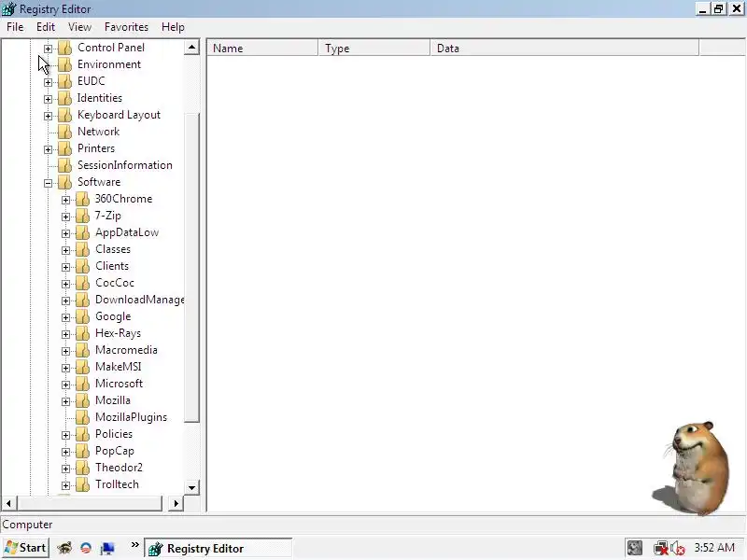Expand the Mozilla key
Screen dimensions: 747x560
point(65,401)
